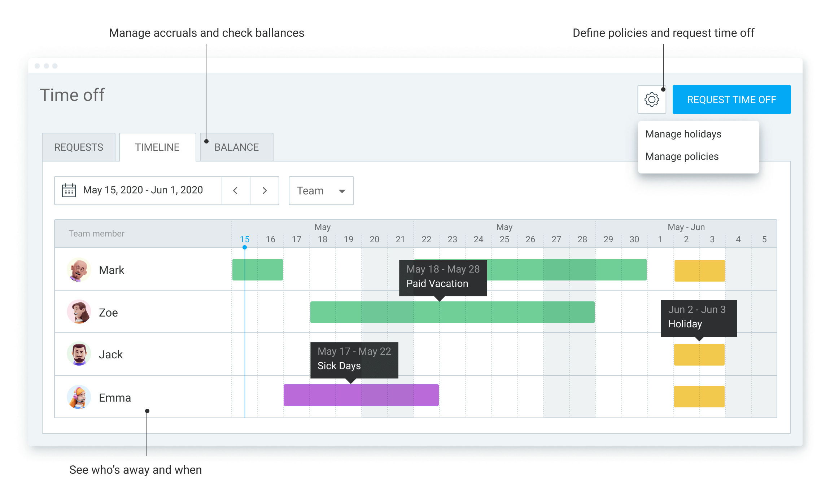Open the May 15 - Jun 1 date picker
Screen dimensions: 830x504
click(143, 190)
